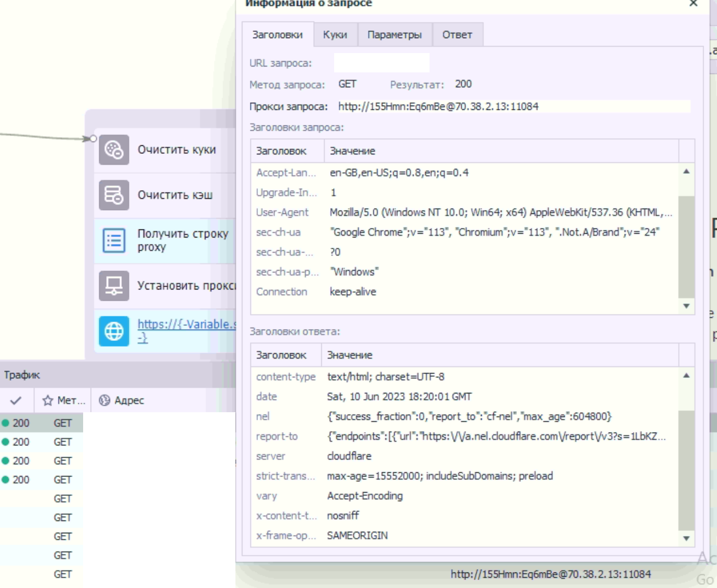
Task: Click the globe icon of the URL action
Action: 114,331
